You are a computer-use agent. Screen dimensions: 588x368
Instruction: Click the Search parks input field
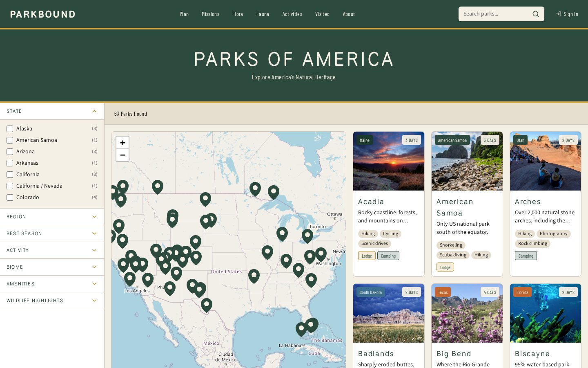[495, 14]
